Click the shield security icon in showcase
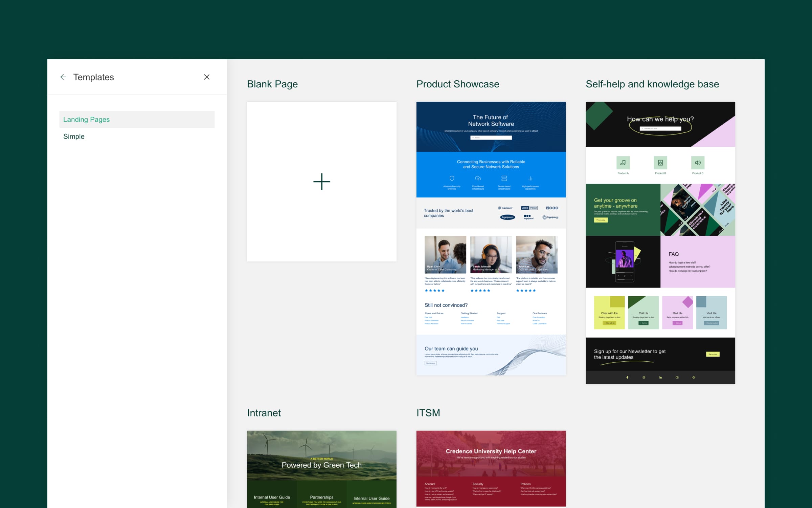 coord(452,178)
